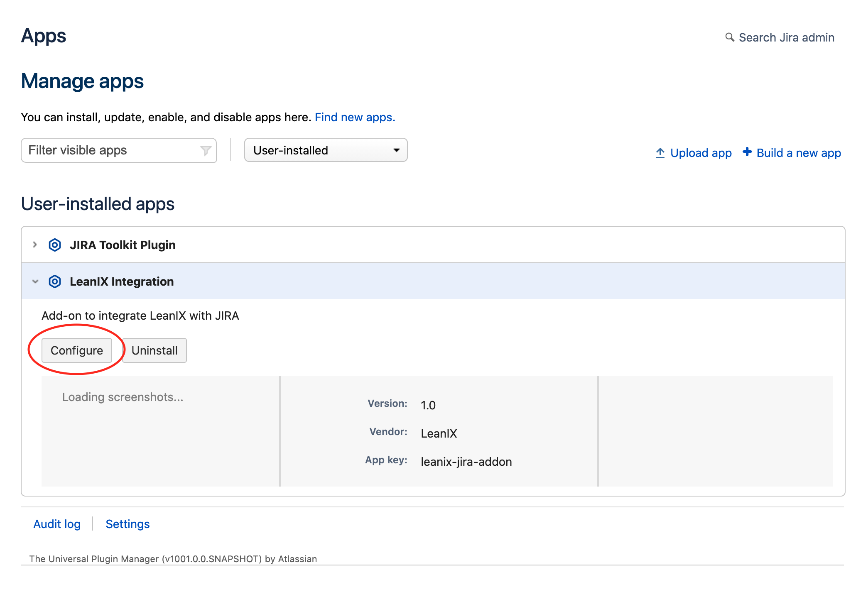Click the plus icon for Build a new app
868x597 pixels.
pyautogui.click(x=747, y=152)
